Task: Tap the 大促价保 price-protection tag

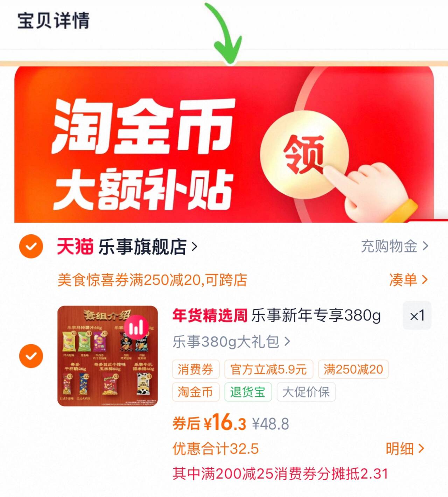Action: click(306, 392)
